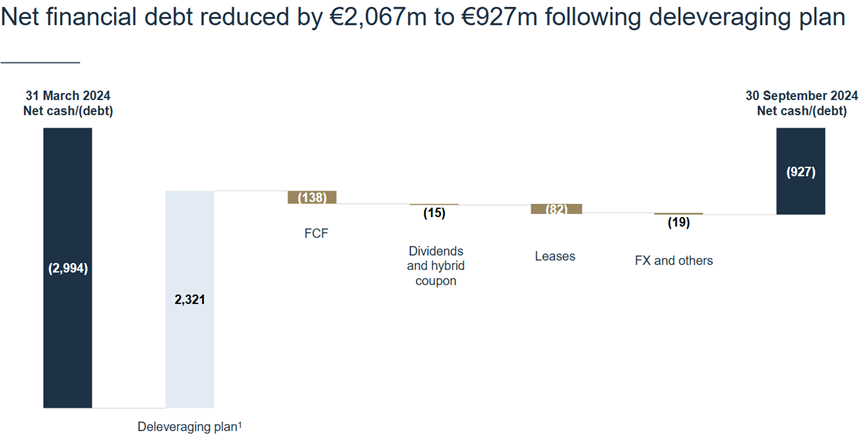Select the light blue 2,321 bar
The image size is (863, 438).
190,299
